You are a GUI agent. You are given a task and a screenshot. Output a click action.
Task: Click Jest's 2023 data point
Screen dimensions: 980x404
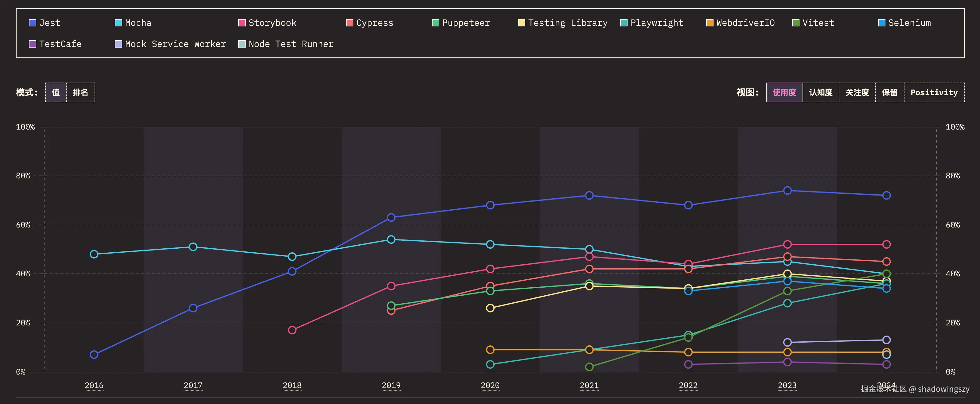coord(787,191)
